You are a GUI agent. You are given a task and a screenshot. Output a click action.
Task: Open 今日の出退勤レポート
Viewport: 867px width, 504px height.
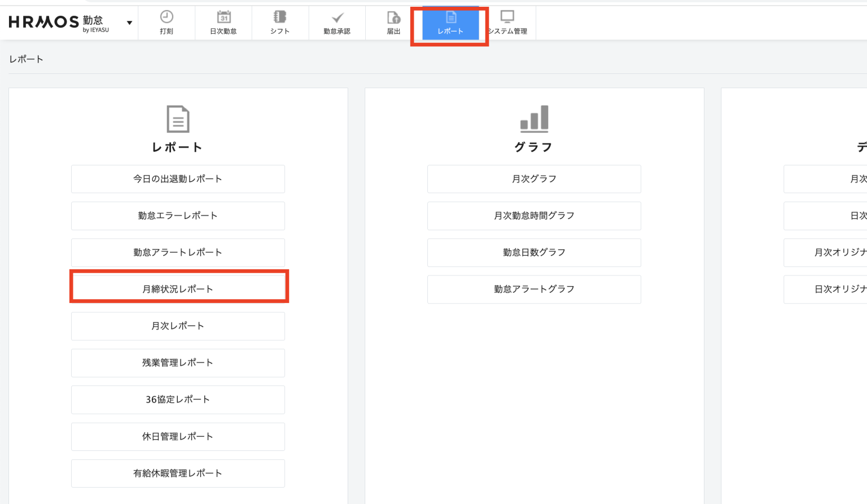click(x=178, y=179)
